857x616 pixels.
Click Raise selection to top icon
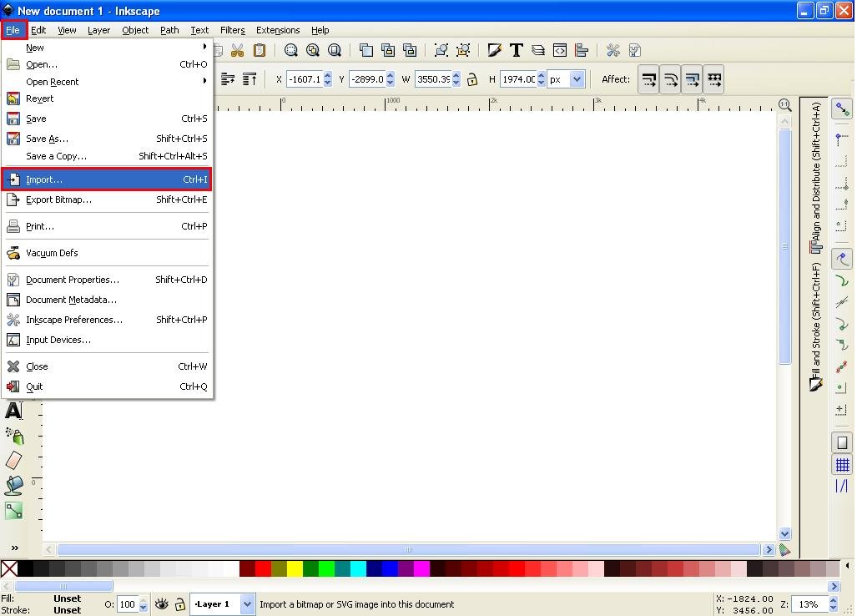tap(250, 80)
